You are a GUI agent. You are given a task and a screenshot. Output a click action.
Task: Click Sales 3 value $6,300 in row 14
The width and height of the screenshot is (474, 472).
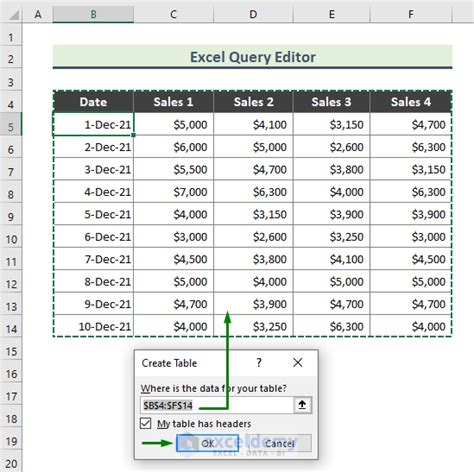[332, 326]
